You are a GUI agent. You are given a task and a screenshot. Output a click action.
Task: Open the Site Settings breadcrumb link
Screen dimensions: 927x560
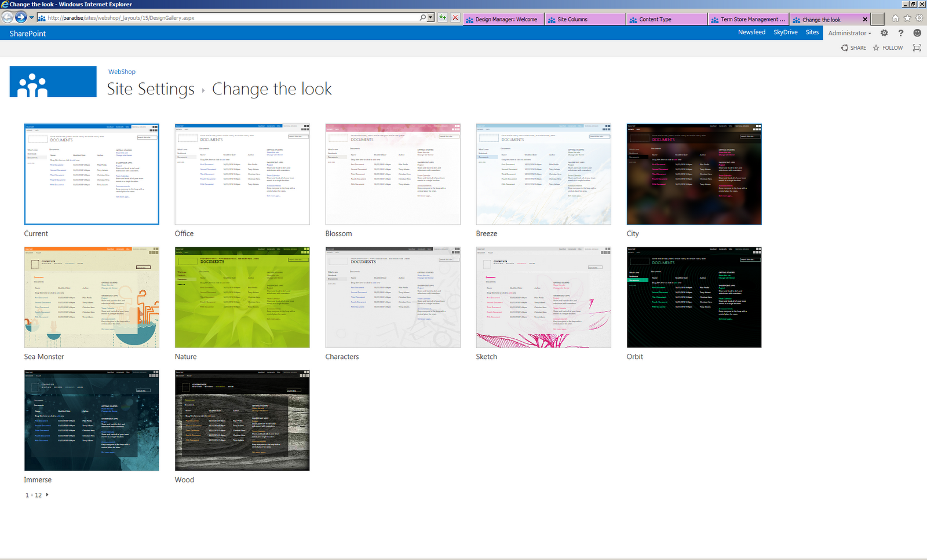150,89
